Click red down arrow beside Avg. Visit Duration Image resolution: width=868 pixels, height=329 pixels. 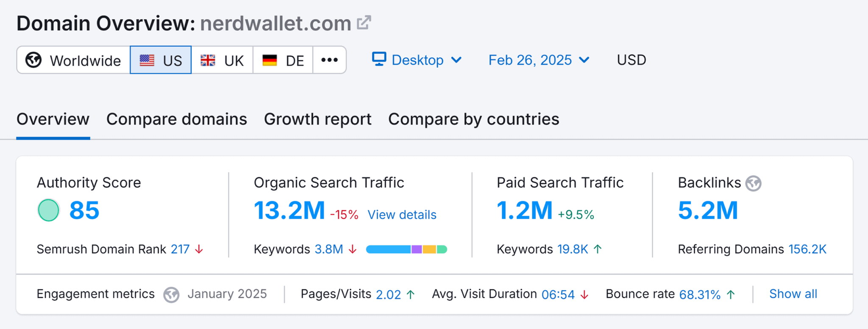(x=584, y=294)
